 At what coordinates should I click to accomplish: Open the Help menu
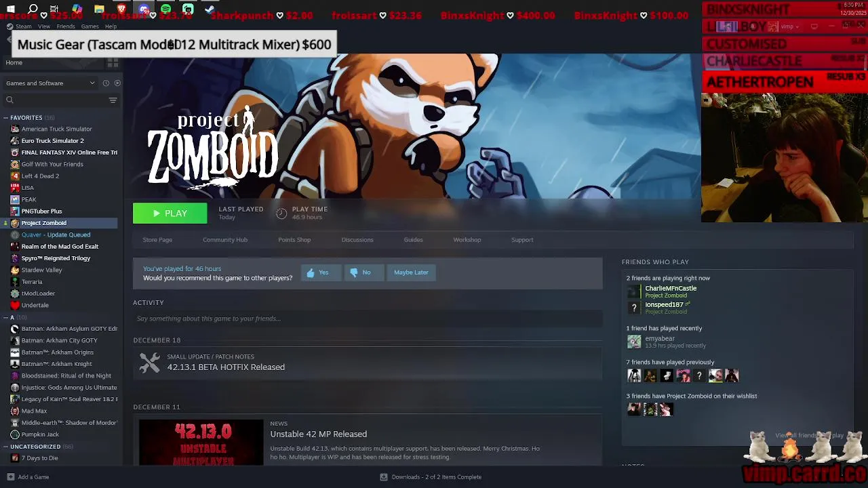pos(111,26)
